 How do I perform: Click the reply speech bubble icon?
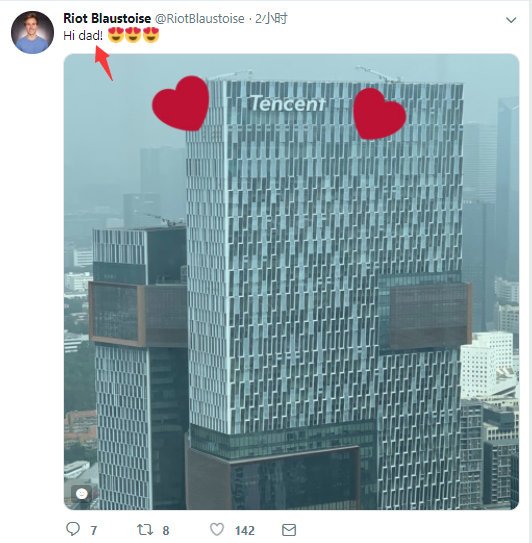(x=73, y=529)
